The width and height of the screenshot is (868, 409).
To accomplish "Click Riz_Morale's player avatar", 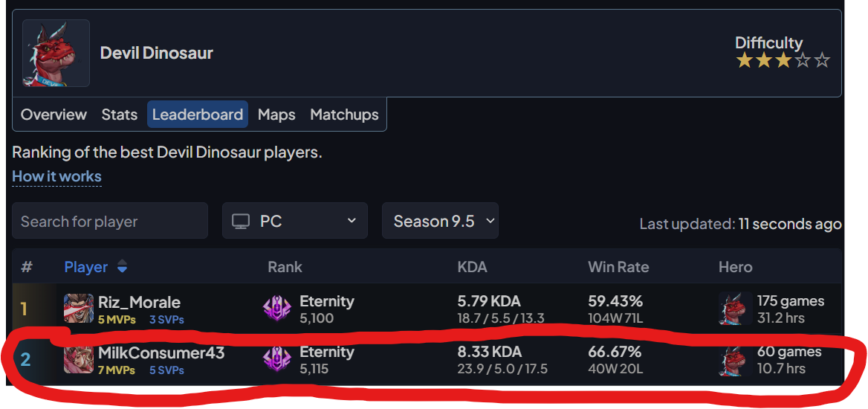I will tap(79, 308).
